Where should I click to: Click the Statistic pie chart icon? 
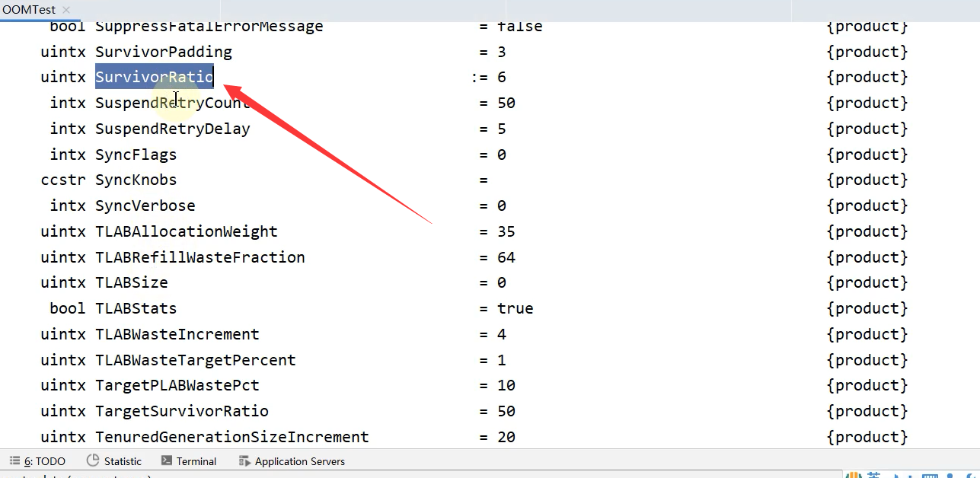pyautogui.click(x=93, y=460)
